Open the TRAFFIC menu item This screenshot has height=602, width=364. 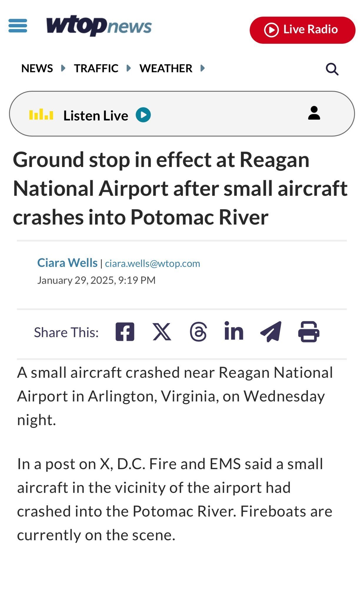(96, 68)
